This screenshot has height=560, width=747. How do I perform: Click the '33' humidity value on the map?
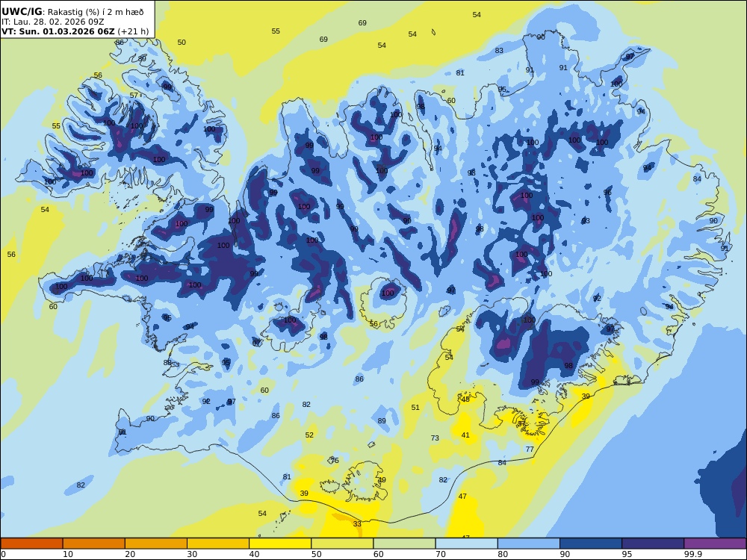pyautogui.click(x=357, y=524)
